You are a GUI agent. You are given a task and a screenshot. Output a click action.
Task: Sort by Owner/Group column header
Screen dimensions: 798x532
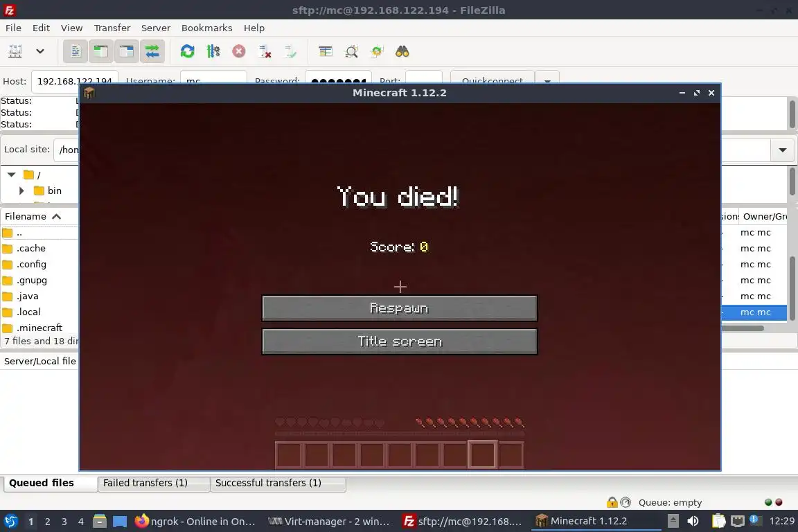(x=764, y=216)
